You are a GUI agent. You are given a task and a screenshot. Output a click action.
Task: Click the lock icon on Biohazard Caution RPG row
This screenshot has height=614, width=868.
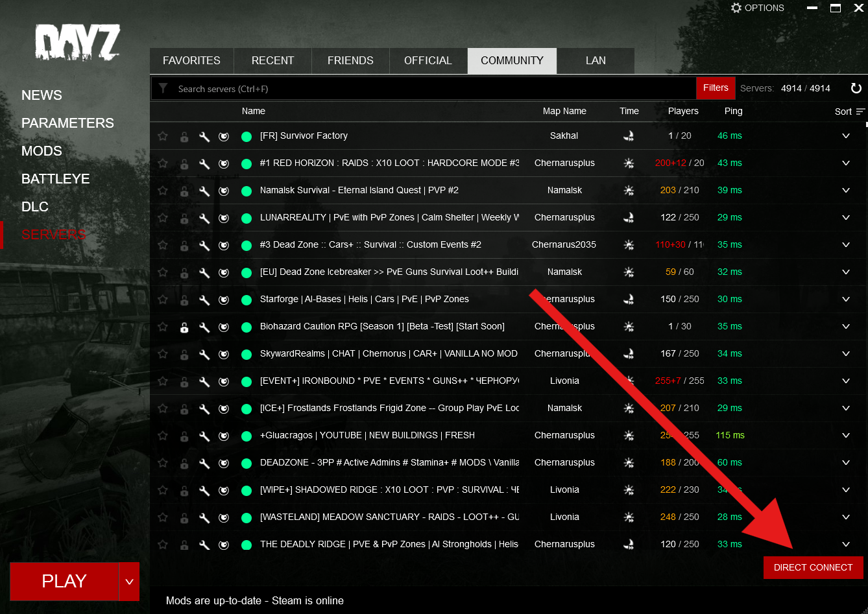[184, 327]
